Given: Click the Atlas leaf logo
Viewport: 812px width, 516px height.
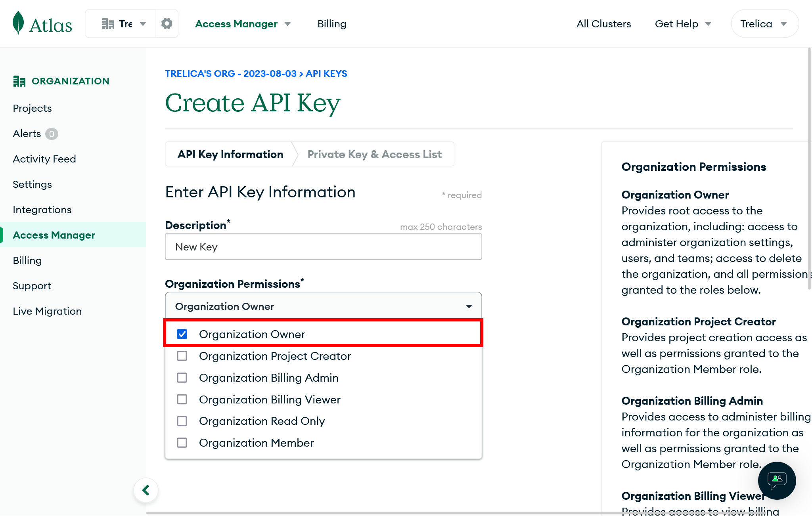Looking at the screenshot, I should pos(18,23).
